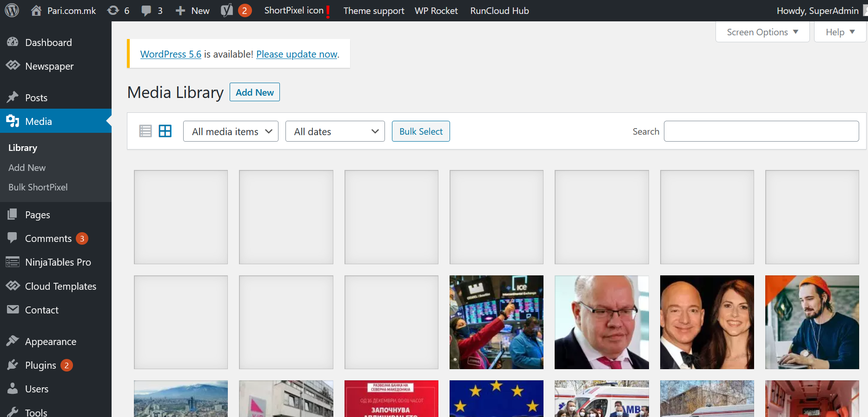Expand the Screen Options panel
The image size is (868, 417).
(x=762, y=32)
